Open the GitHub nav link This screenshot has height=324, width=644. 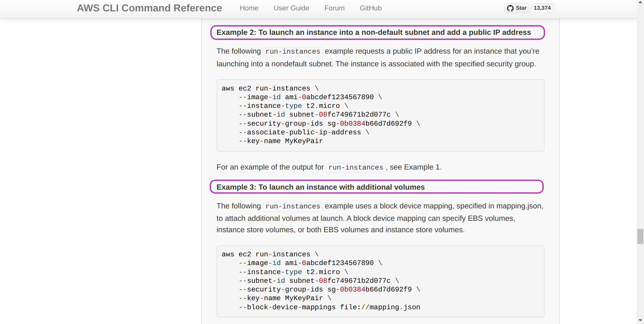tap(371, 8)
